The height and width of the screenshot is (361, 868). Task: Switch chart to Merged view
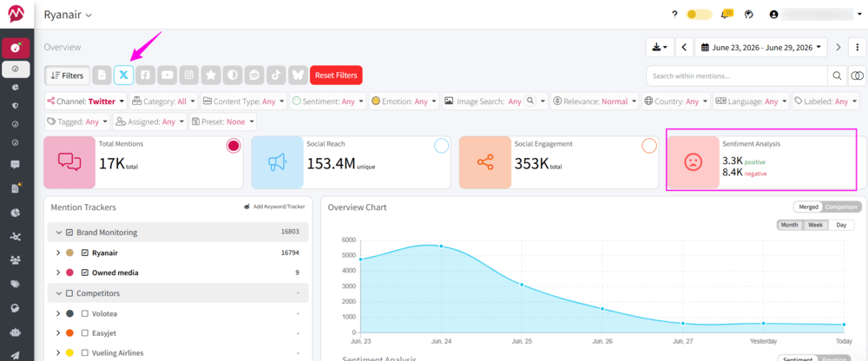[x=808, y=207]
